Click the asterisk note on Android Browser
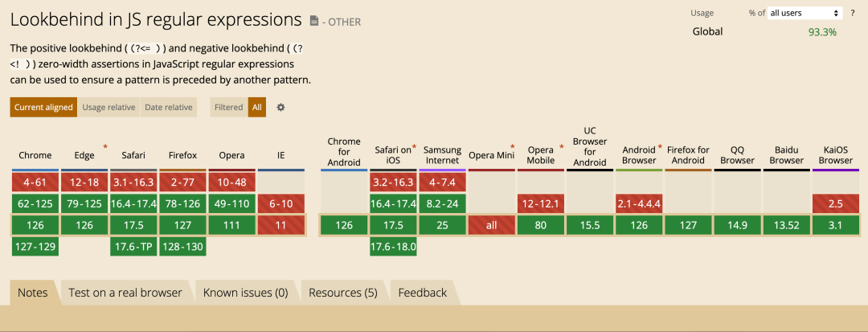The image size is (868, 332). tap(660, 147)
